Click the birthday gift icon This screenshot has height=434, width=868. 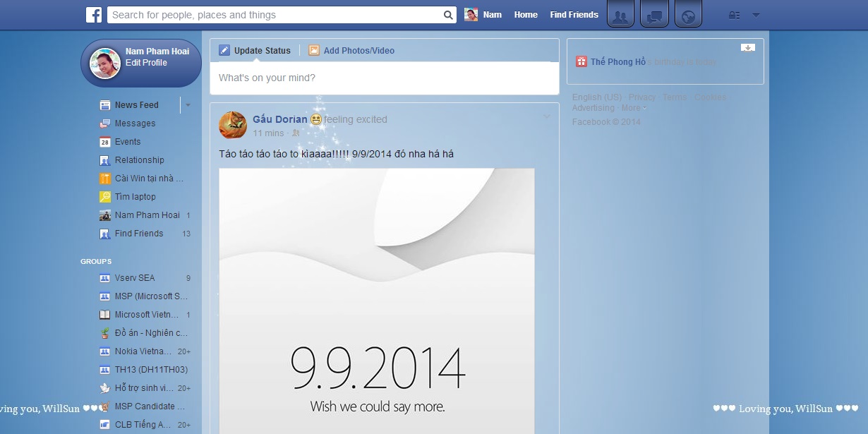pos(581,61)
